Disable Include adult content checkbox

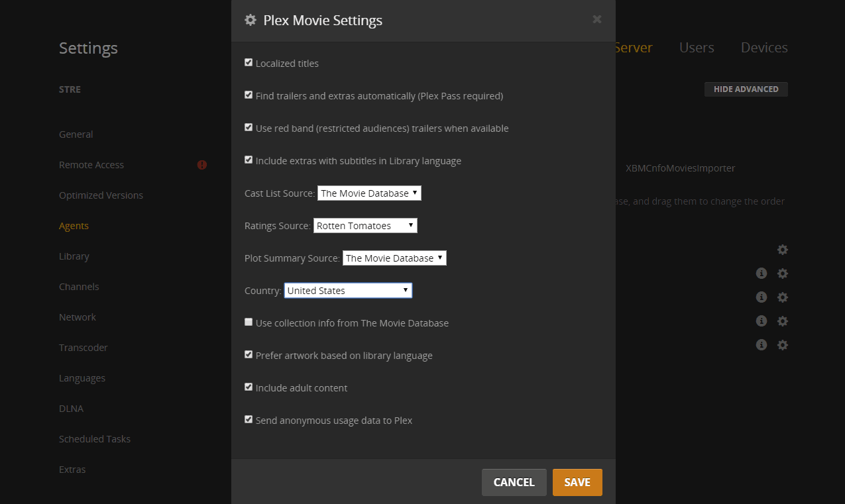click(x=249, y=387)
